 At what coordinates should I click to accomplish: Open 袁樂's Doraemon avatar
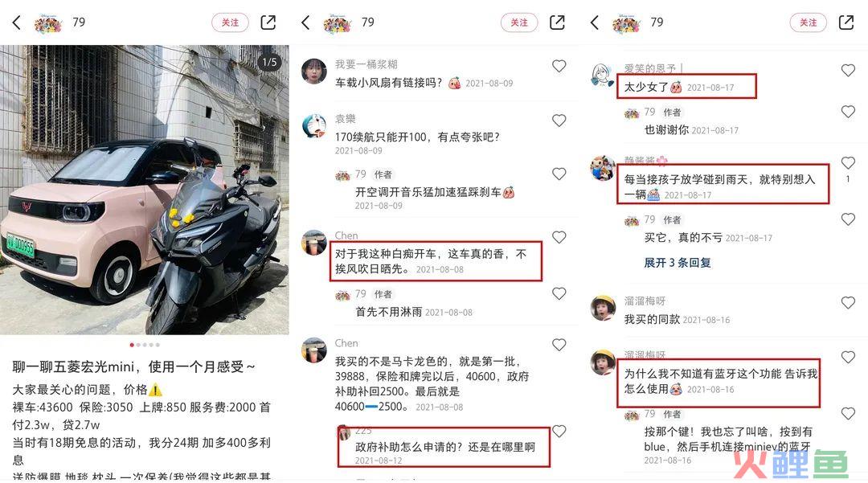314,125
